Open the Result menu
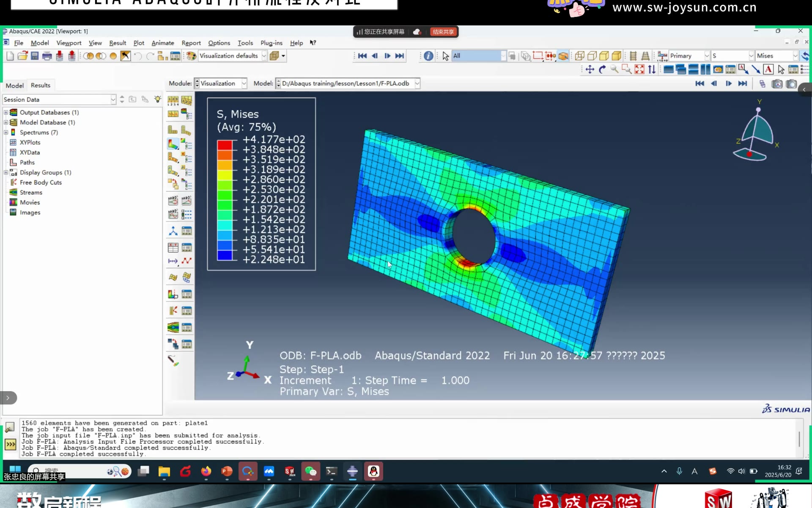This screenshot has height=508, width=812. (118, 43)
